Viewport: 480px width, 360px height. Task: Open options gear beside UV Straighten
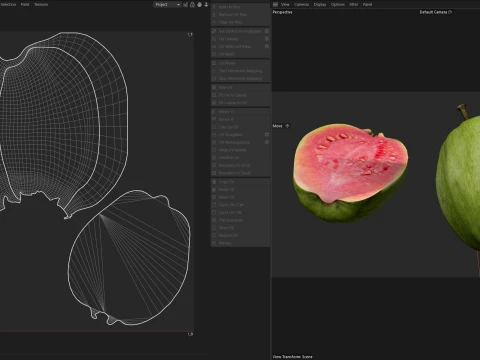267,135
